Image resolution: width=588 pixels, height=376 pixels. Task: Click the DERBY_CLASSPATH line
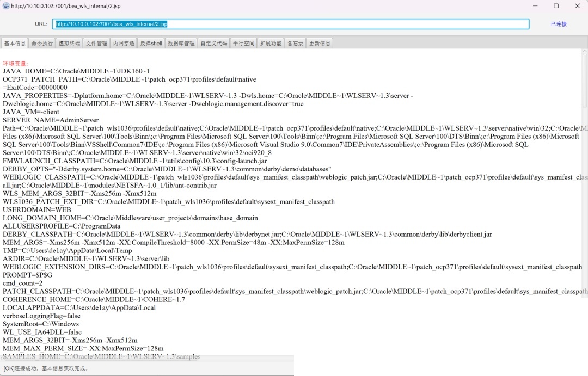247,235
